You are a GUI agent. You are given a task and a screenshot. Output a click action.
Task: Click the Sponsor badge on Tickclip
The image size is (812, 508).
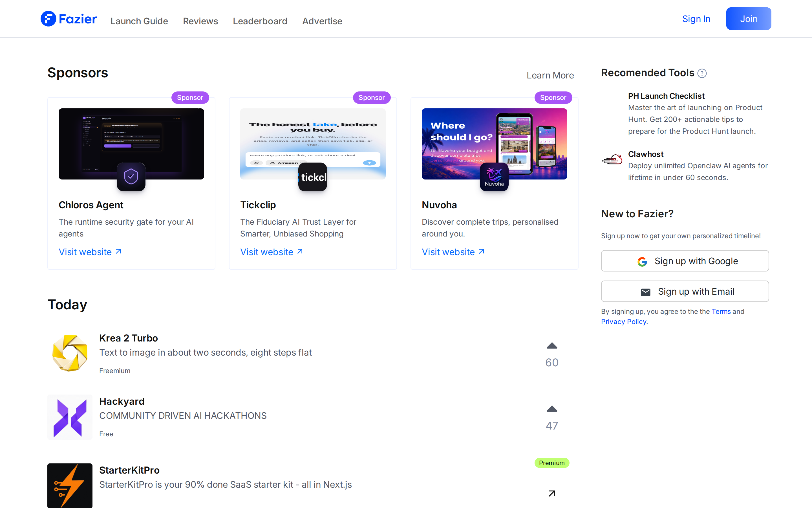[371, 97]
